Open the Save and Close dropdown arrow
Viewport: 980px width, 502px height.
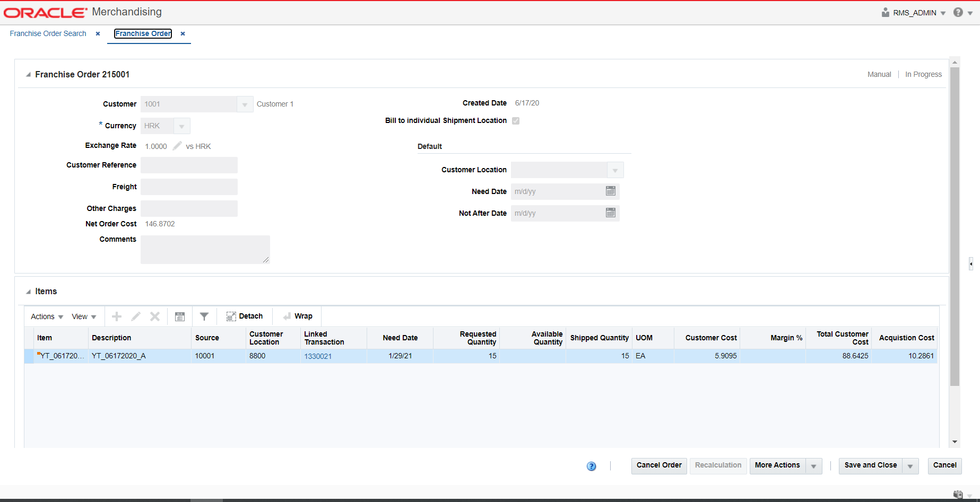pyautogui.click(x=910, y=466)
